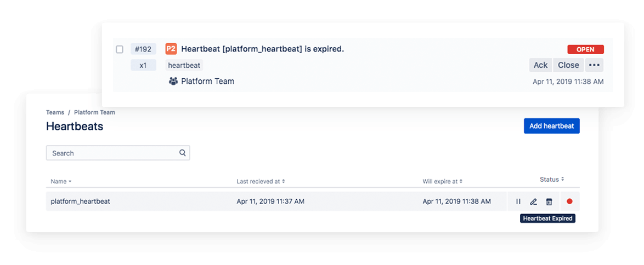Delete platform_heartbeat using trash icon

pos(549,201)
